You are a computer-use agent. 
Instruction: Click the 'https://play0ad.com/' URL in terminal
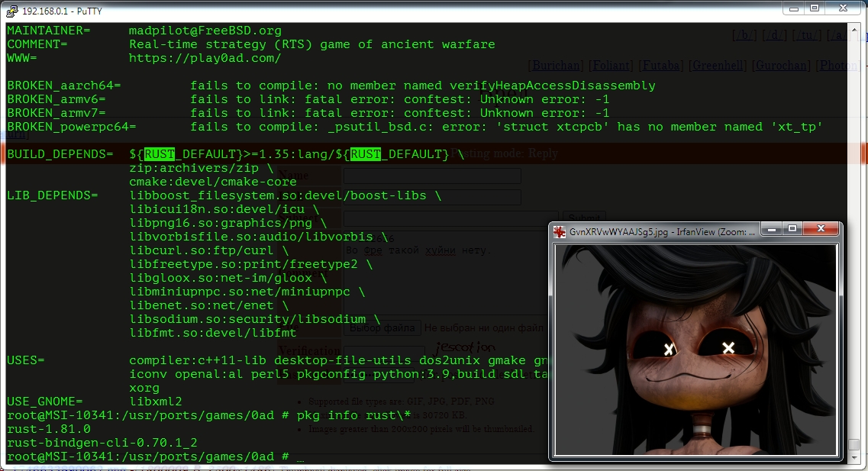pos(205,58)
